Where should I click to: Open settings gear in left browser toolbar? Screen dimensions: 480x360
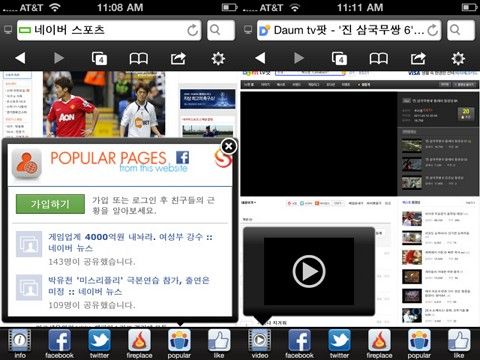(218, 59)
